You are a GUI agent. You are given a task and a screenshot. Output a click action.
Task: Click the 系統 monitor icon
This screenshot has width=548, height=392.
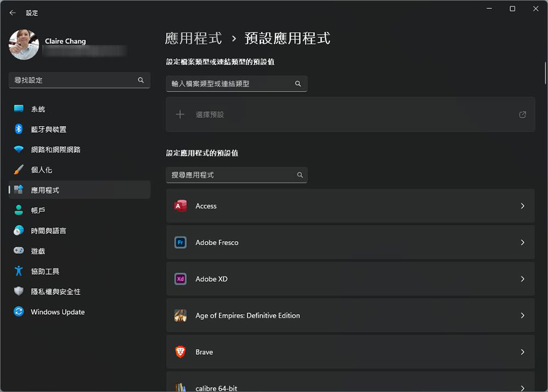point(19,109)
